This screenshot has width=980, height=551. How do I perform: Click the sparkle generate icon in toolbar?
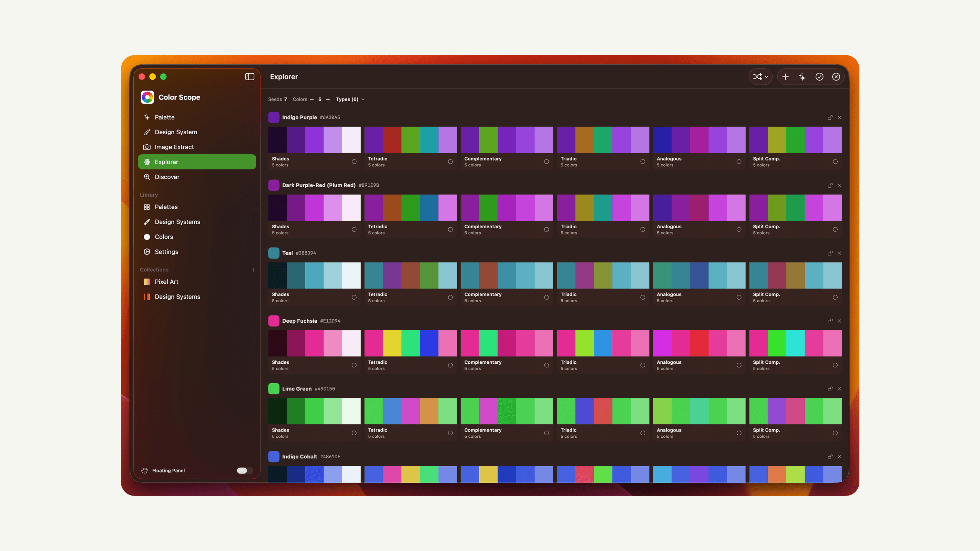pyautogui.click(x=802, y=77)
